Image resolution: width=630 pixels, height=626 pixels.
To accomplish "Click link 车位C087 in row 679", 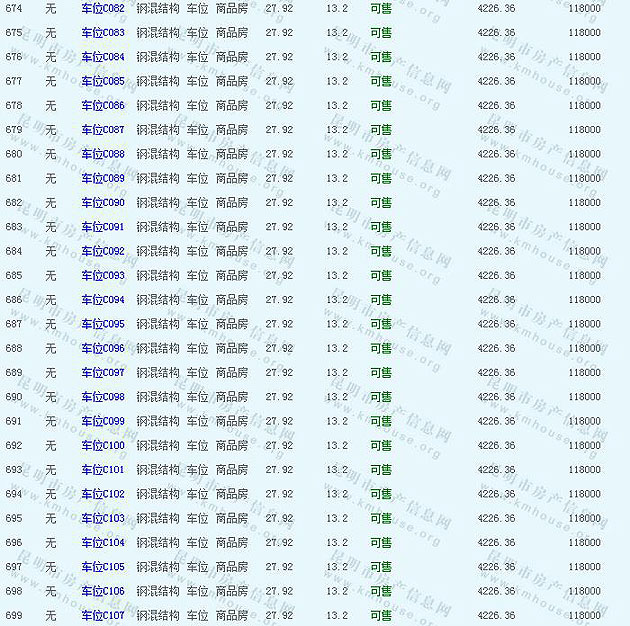I will click(103, 130).
